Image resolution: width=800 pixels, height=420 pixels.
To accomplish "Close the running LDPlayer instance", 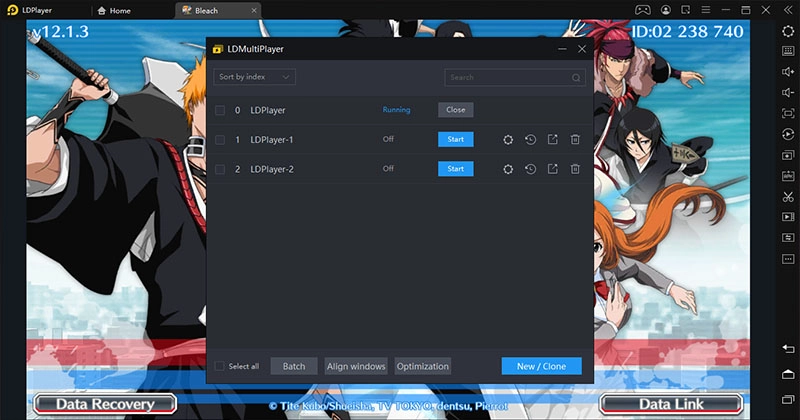I will pyautogui.click(x=456, y=110).
